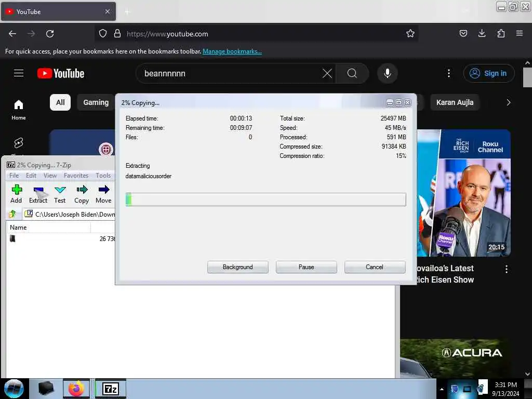Open Firefox downloads panel
532x399 pixels.
pos(482,33)
